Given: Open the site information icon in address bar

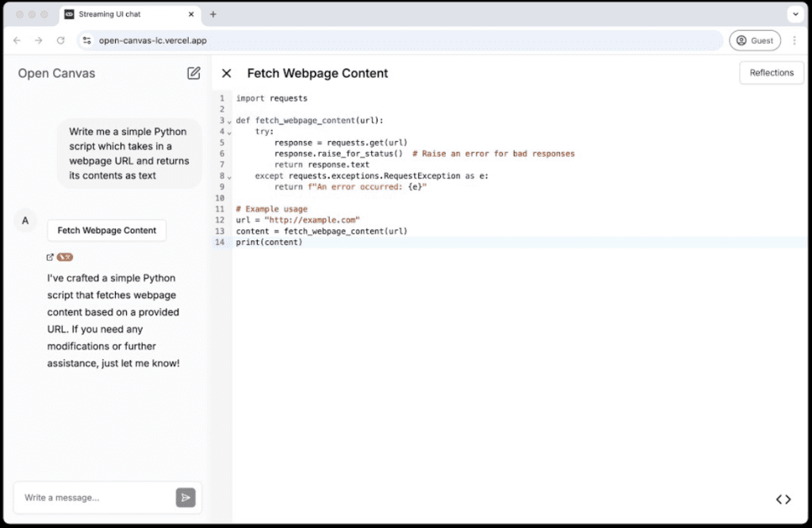Looking at the screenshot, I should tap(87, 40).
